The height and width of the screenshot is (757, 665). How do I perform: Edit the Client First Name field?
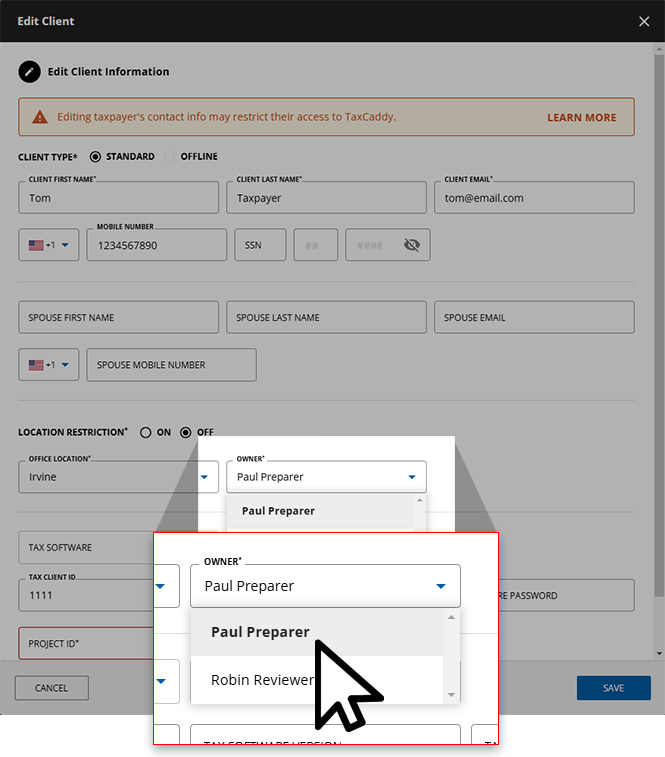118,197
